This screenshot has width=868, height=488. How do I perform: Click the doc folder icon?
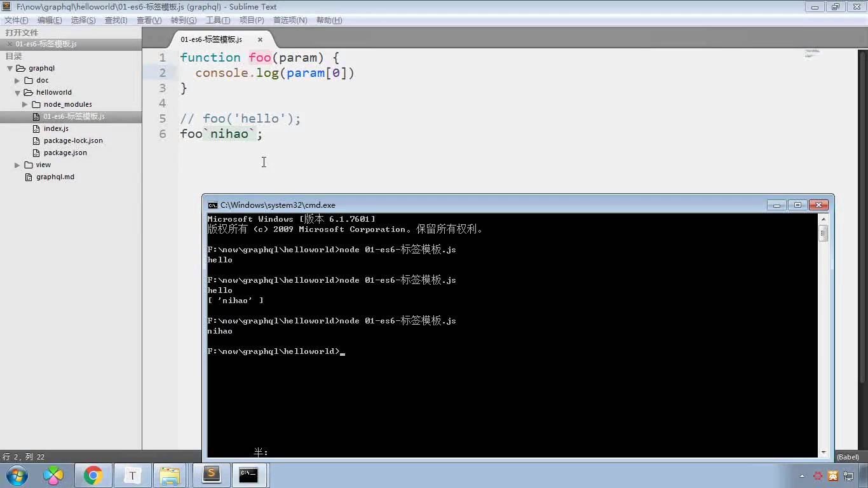[29, 80]
